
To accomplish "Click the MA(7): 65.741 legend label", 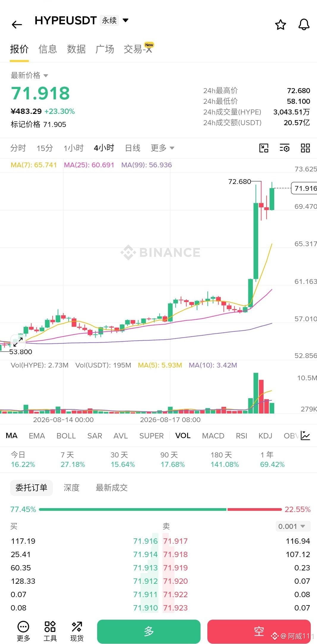I will pyautogui.click(x=34, y=165).
